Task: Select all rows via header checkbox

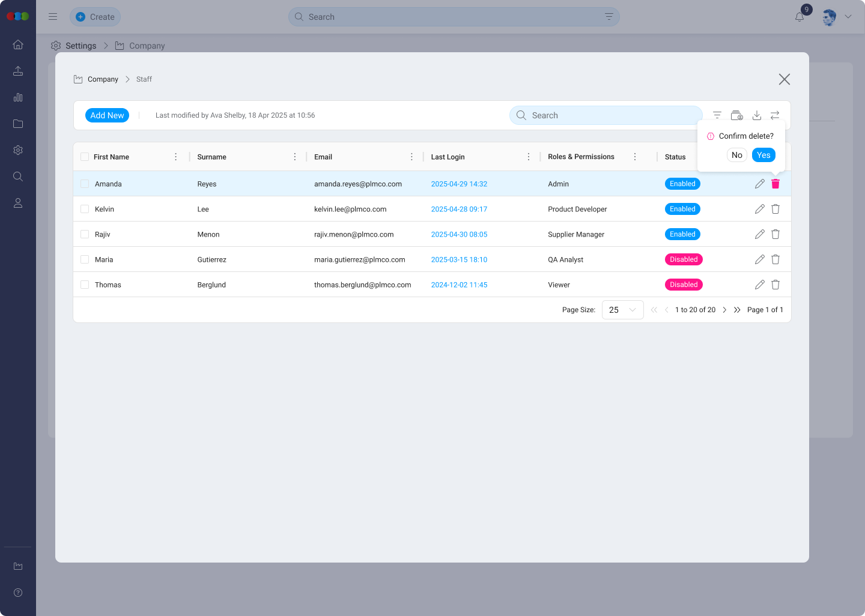Action: [x=85, y=157]
